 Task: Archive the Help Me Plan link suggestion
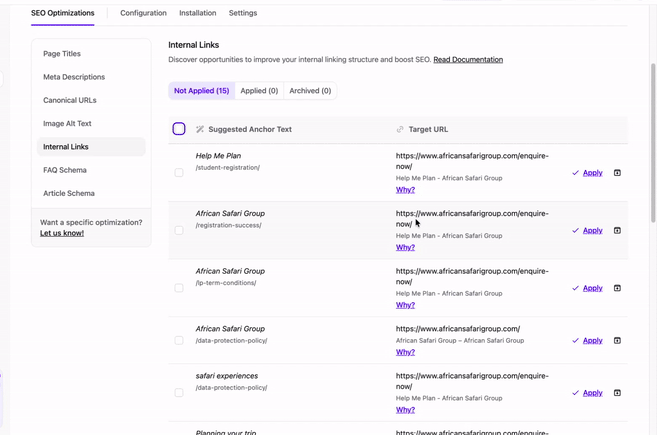click(x=617, y=173)
